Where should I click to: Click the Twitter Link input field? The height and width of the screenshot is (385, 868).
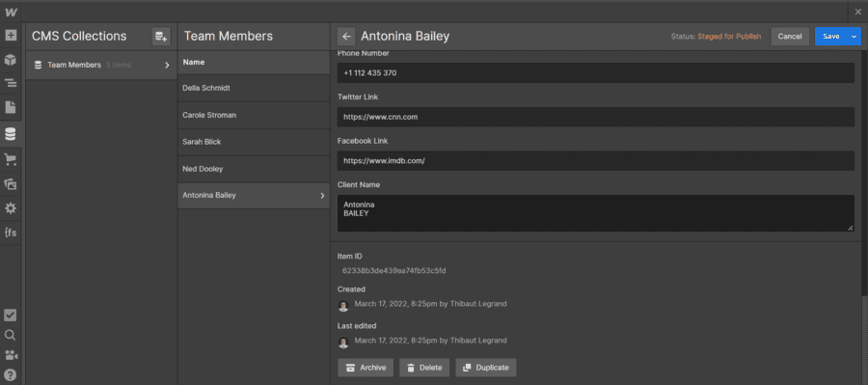596,117
